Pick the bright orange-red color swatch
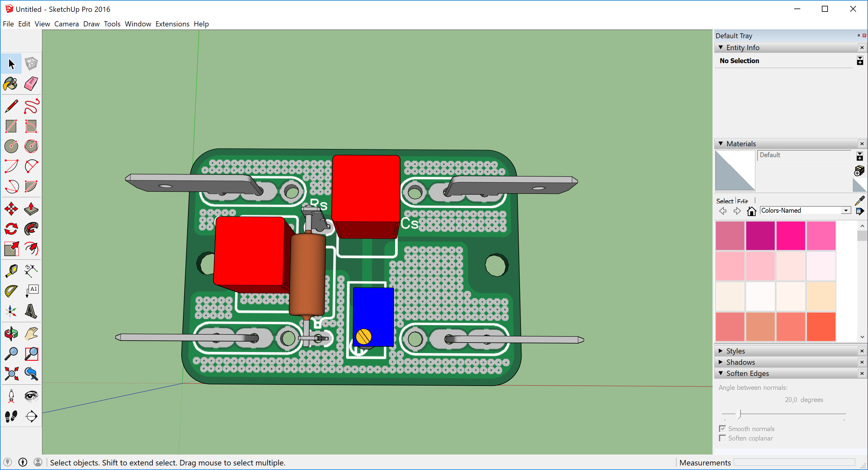Image resolution: width=868 pixels, height=470 pixels. pos(821,326)
